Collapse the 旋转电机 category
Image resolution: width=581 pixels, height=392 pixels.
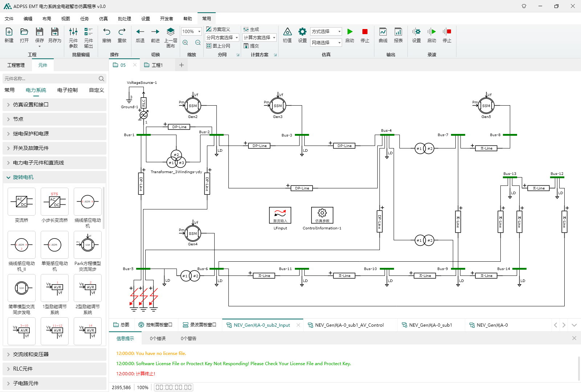point(54,177)
